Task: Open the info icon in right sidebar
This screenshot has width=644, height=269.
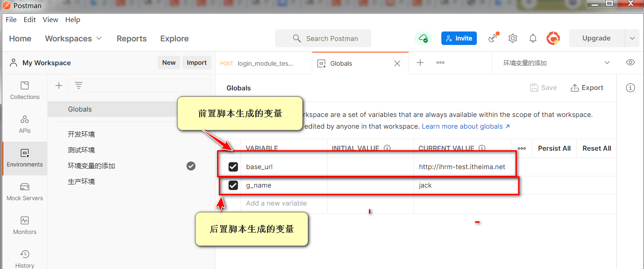Action: pyautogui.click(x=631, y=88)
